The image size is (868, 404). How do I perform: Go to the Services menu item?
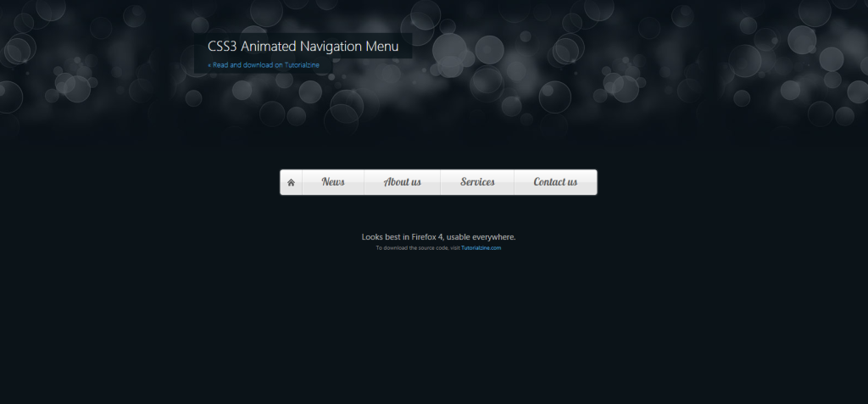pyautogui.click(x=477, y=182)
